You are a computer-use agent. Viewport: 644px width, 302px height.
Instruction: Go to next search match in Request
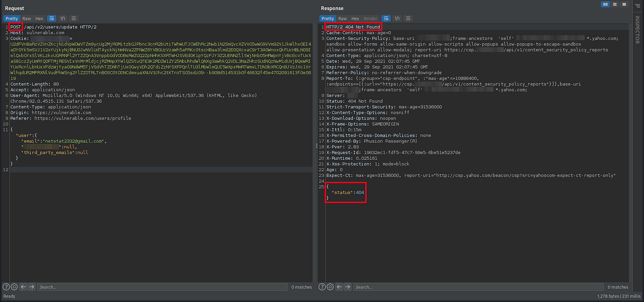[31, 287]
